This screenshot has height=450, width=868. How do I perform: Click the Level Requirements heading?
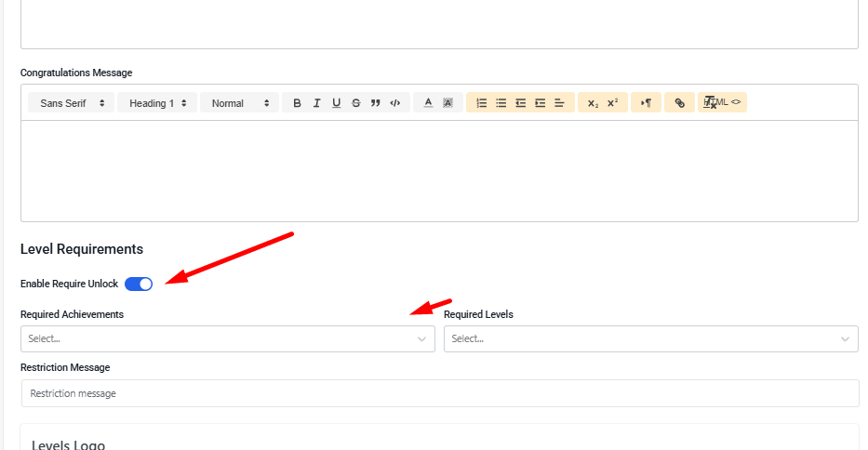(82, 249)
